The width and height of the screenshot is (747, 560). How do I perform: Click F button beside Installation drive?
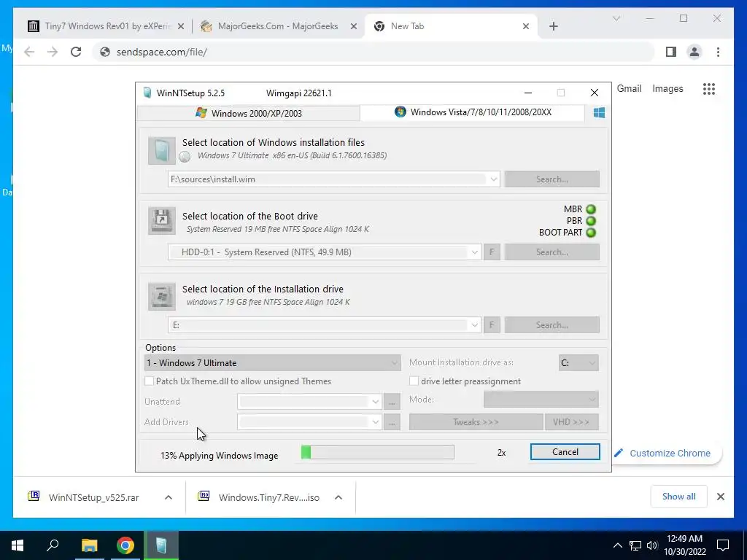click(x=492, y=325)
